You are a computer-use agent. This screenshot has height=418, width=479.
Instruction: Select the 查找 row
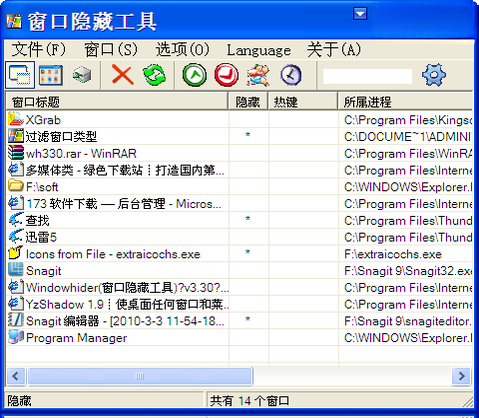click(x=239, y=220)
